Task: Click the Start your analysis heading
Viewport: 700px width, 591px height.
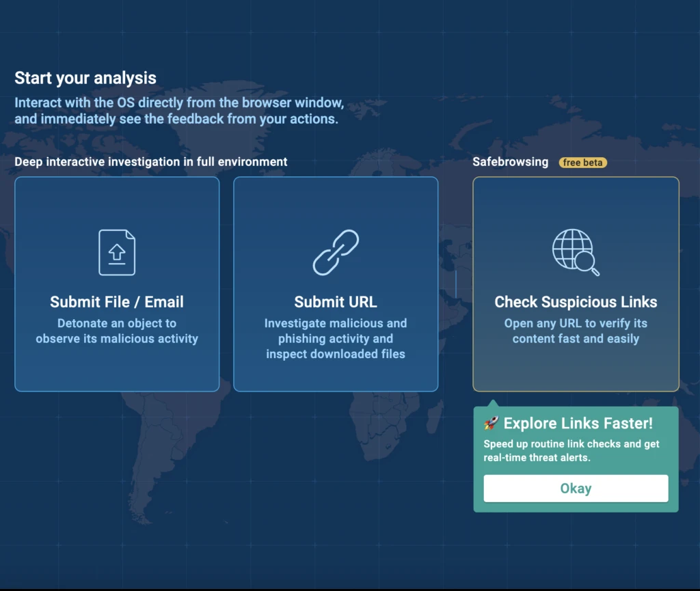Action: pyautogui.click(x=85, y=78)
